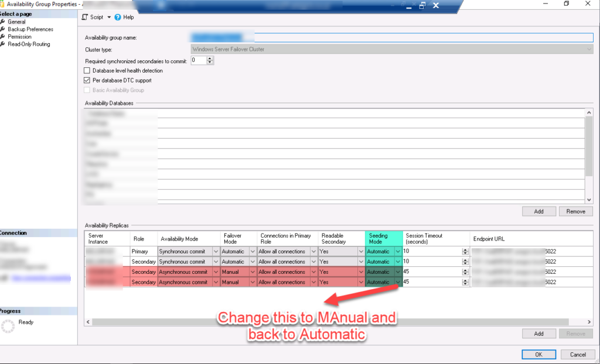Image resolution: width=600 pixels, height=364 pixels.
Task: Go to the Read-Only Routing page
Action: click(29, 44)
